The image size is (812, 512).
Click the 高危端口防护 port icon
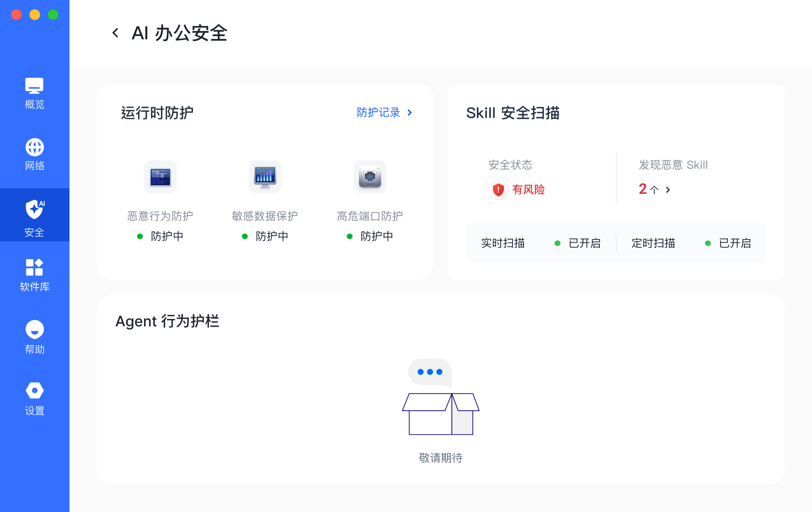coord(370,177)
